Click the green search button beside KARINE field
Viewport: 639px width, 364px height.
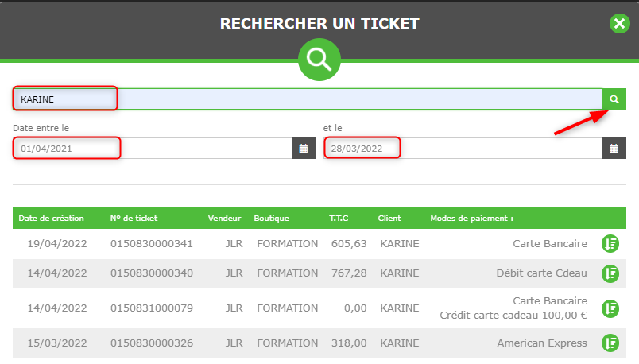coord(614,99)
